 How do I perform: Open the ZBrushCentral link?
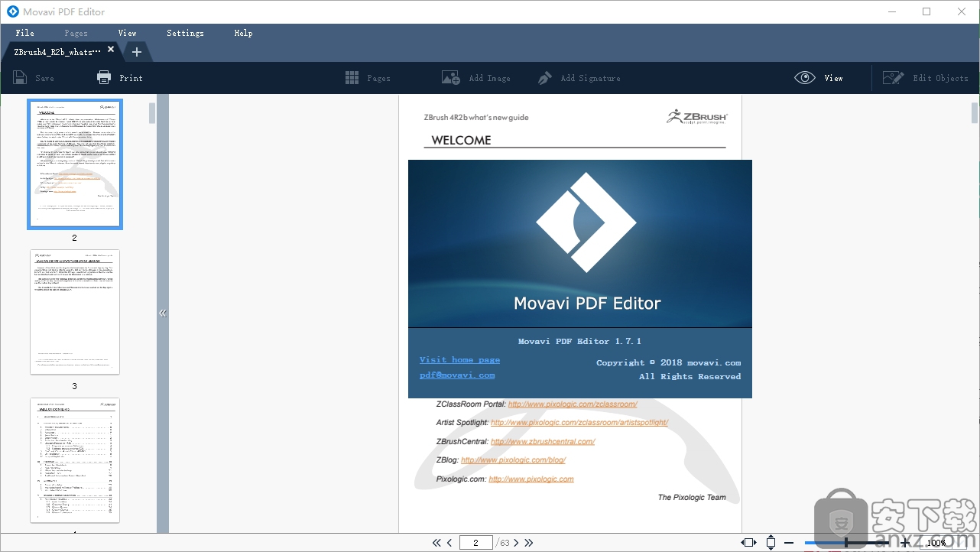coord(543,441)
